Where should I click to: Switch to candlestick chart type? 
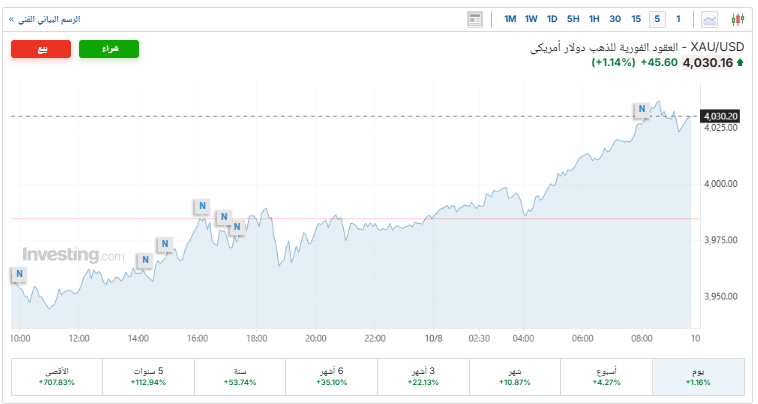pyautogui.click(x=739, y=19)
